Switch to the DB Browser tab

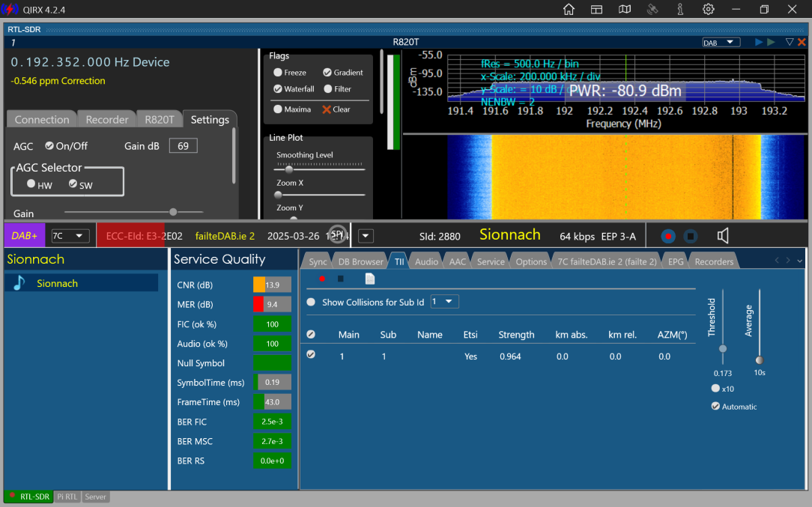click(360, 261)
